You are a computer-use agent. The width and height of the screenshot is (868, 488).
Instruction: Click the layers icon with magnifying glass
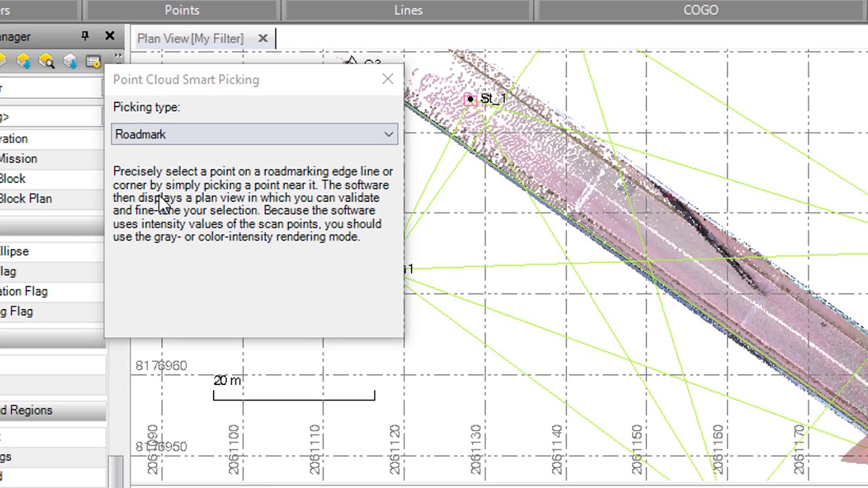[47, 62]
